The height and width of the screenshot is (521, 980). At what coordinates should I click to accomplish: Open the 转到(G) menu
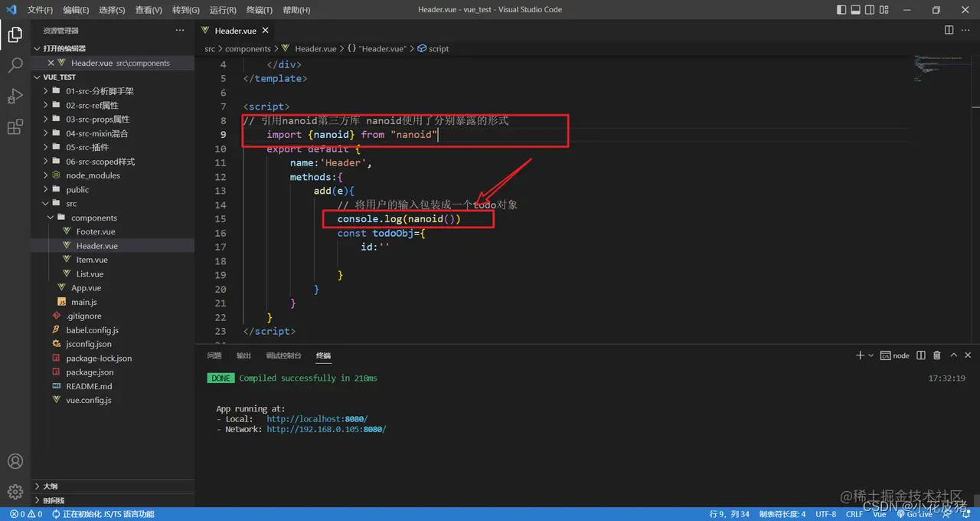185,10
